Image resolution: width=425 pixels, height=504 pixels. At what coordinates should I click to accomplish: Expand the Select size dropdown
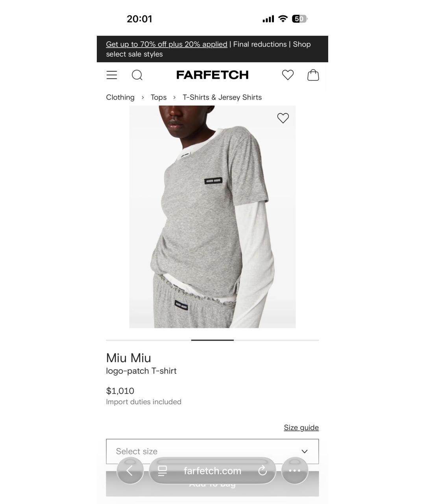coord(213,451)
